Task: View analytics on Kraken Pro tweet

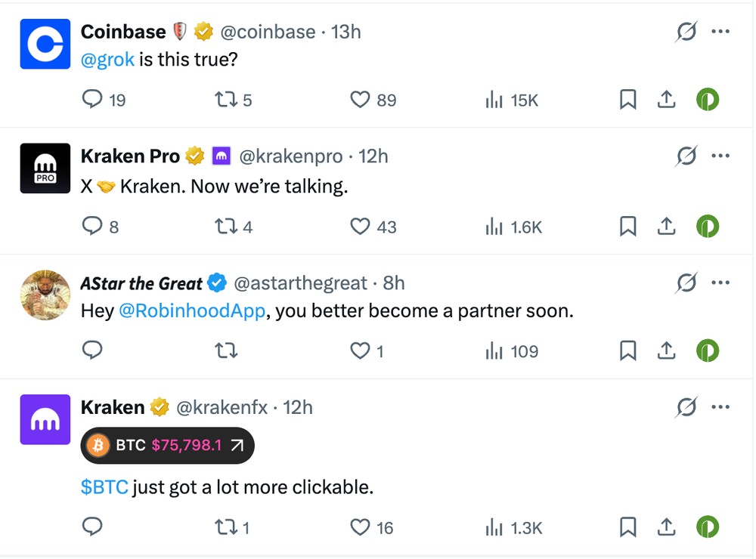Action: click(494, 226)
